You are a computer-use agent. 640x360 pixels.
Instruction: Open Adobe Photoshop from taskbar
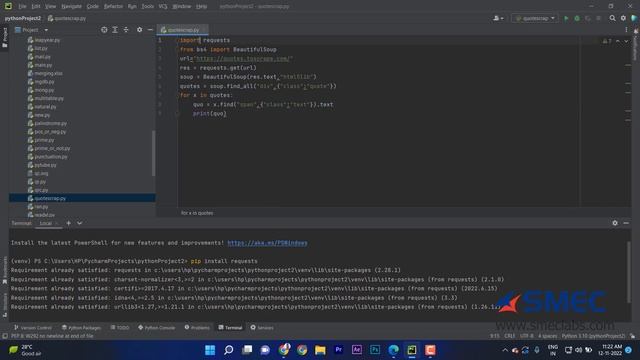point(375,350)
